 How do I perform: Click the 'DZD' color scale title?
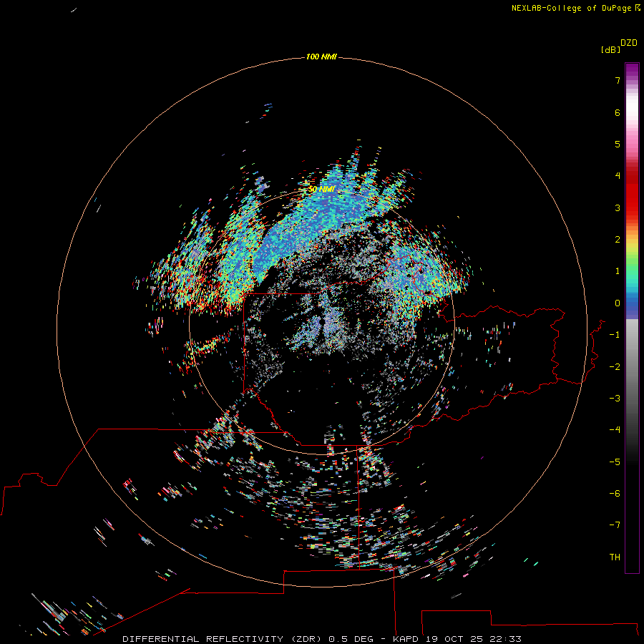pos(629,43)
